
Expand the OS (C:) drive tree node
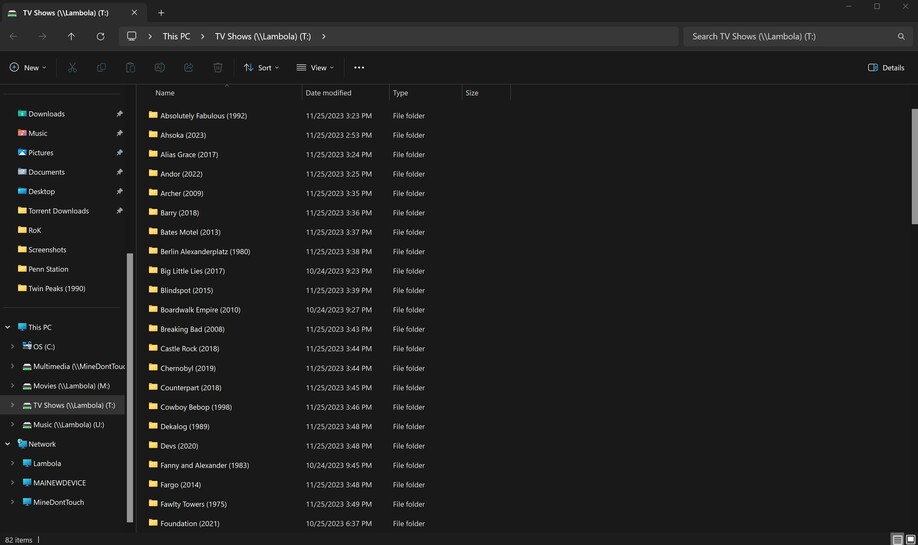pyautogui.click(x=12, y=346)
